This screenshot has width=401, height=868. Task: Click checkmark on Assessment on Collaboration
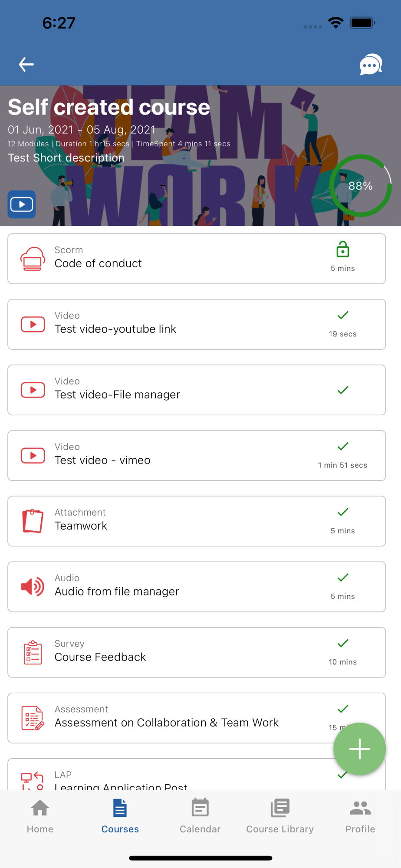[343, 709]
